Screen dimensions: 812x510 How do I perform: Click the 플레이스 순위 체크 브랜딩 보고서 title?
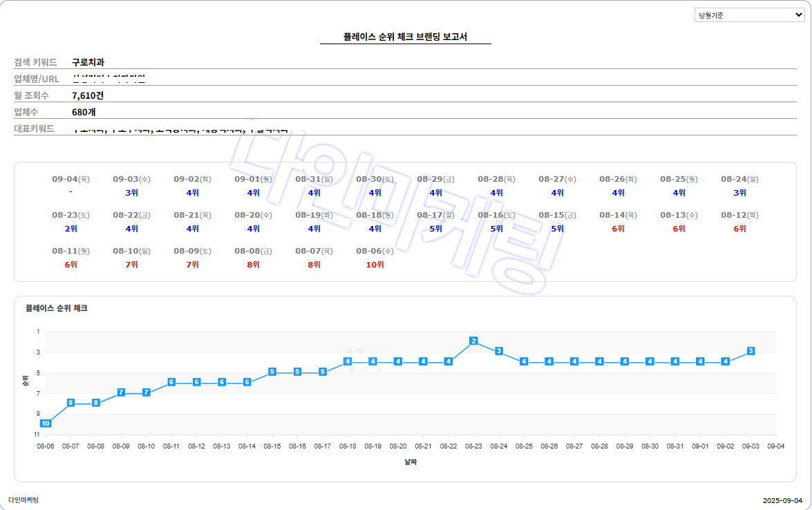[x=405, y=37]
